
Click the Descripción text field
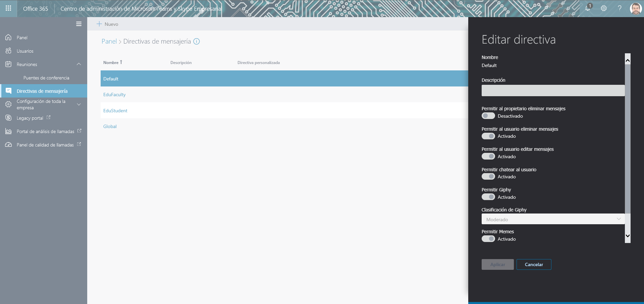click(553, 90)
